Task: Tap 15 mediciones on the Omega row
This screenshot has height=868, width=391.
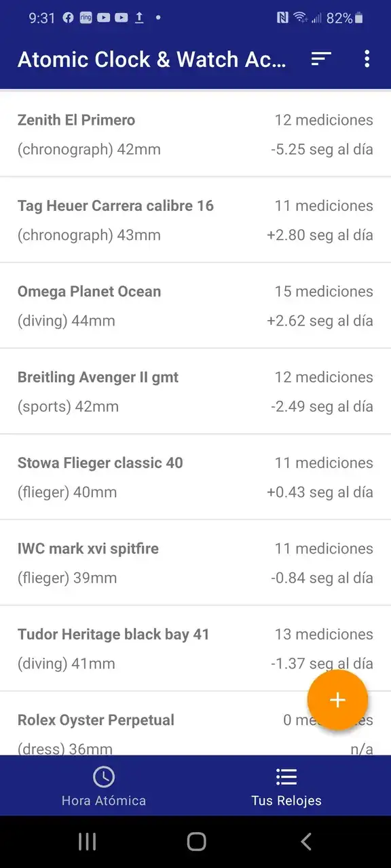Action: click(x=324, y=292)
